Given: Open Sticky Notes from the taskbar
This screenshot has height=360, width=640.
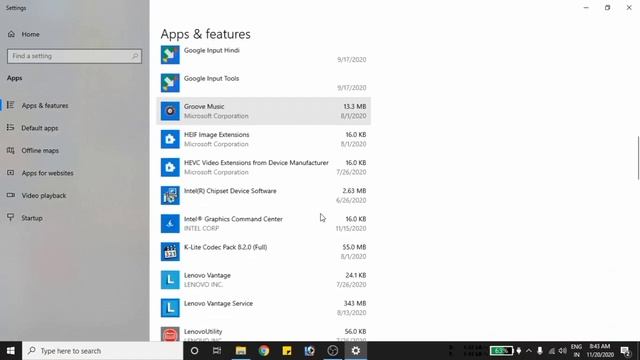Looking at the screenshot, I should (287, 351).
